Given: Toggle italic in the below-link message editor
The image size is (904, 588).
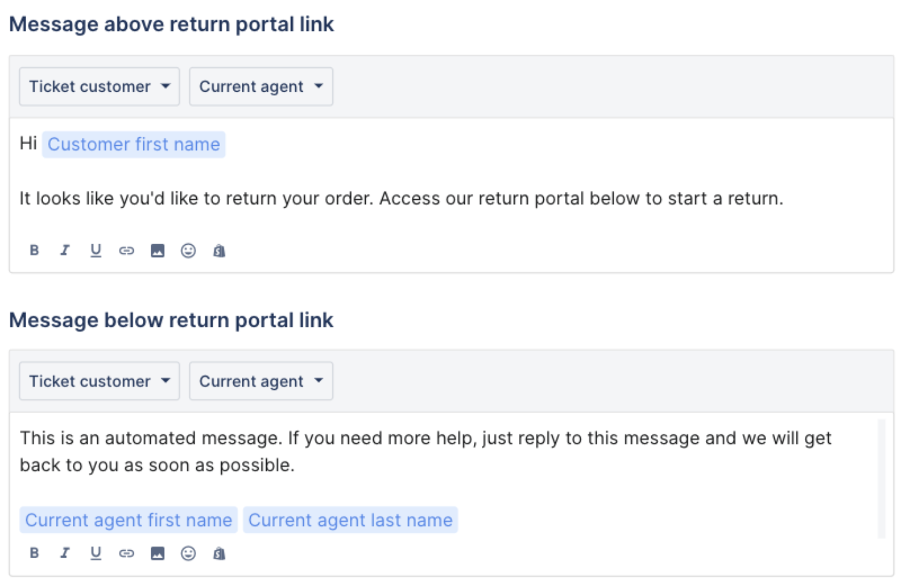Looking at the screenshot, I should pos(64,553).
